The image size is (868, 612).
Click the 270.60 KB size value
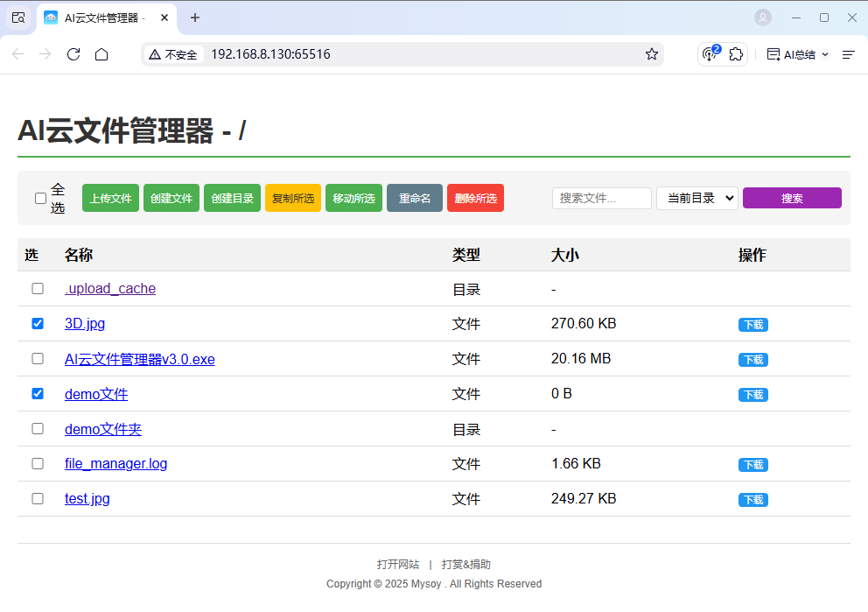click(x=584, y=323)
